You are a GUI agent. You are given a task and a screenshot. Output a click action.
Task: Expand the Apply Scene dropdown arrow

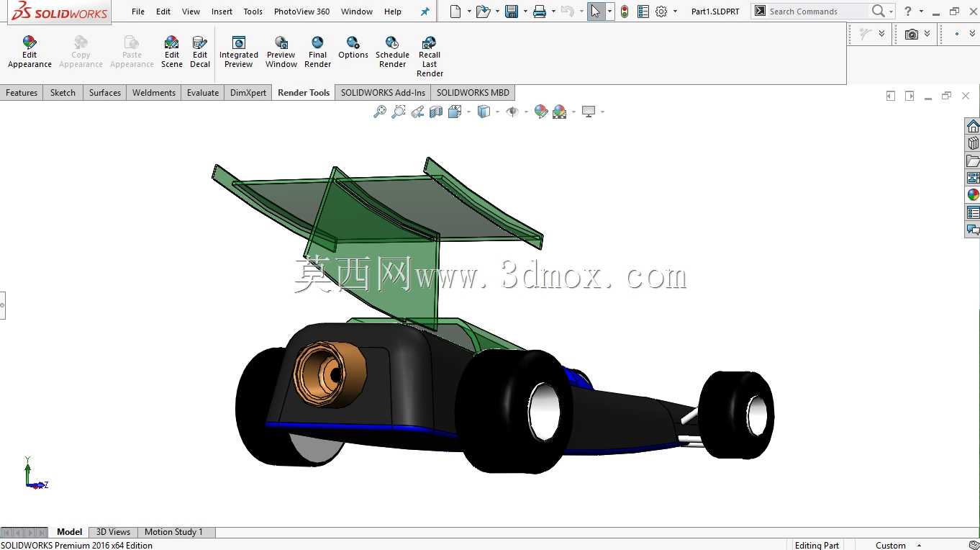(573, 112)
